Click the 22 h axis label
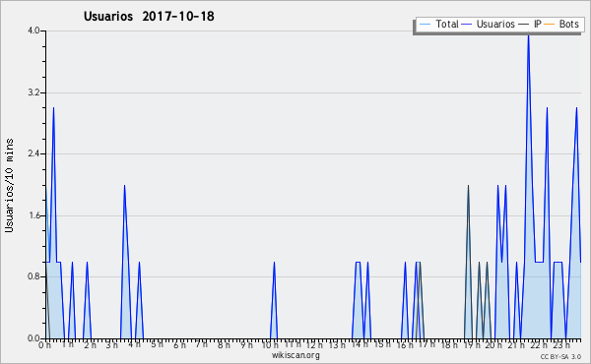The width and height of the screenshot is (591, 364). coord(540,344)
